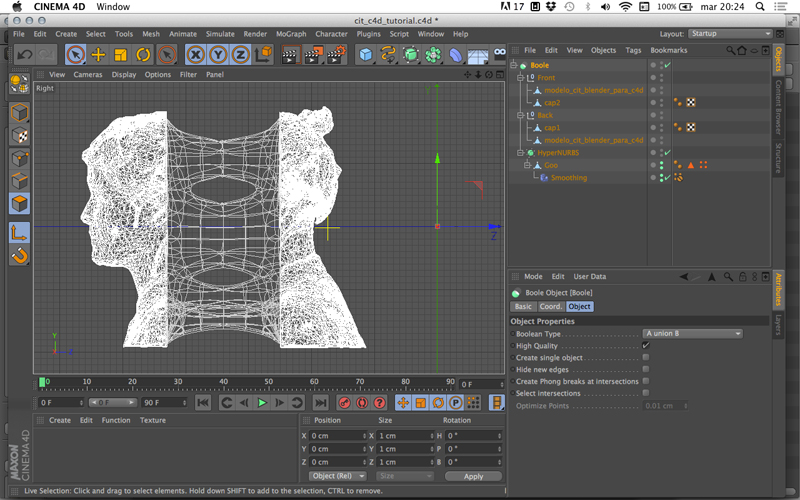Activate the Scale tool
Viewport: 800px width, 500px height.
coord(120,55)
